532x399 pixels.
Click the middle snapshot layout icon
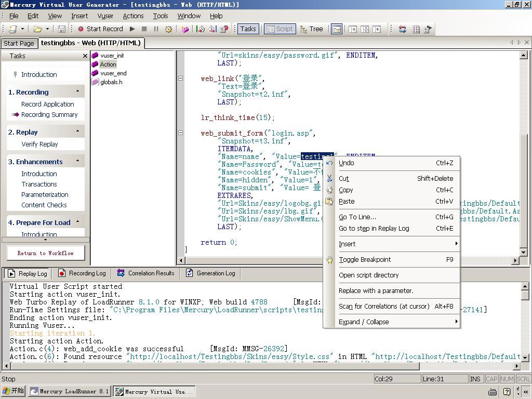365,29
